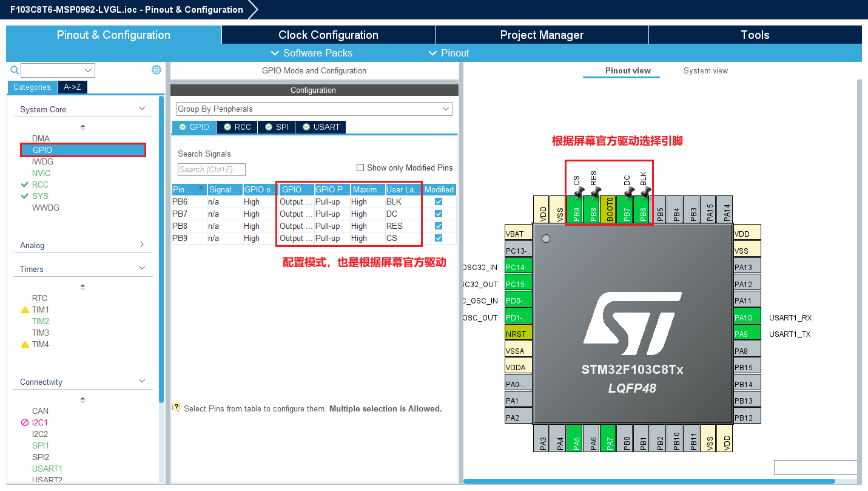
Task: Open the category search combo box
Action: point(58,70)
